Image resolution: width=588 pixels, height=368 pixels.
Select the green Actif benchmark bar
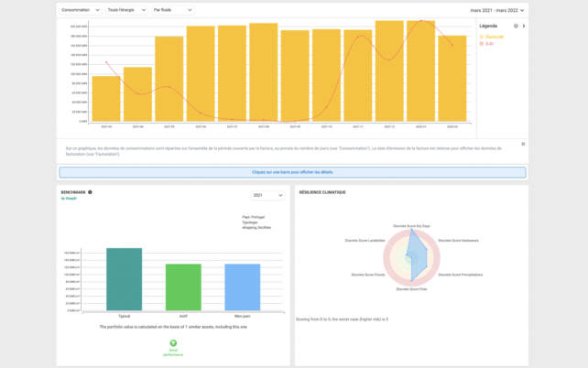tap(183, 286)
